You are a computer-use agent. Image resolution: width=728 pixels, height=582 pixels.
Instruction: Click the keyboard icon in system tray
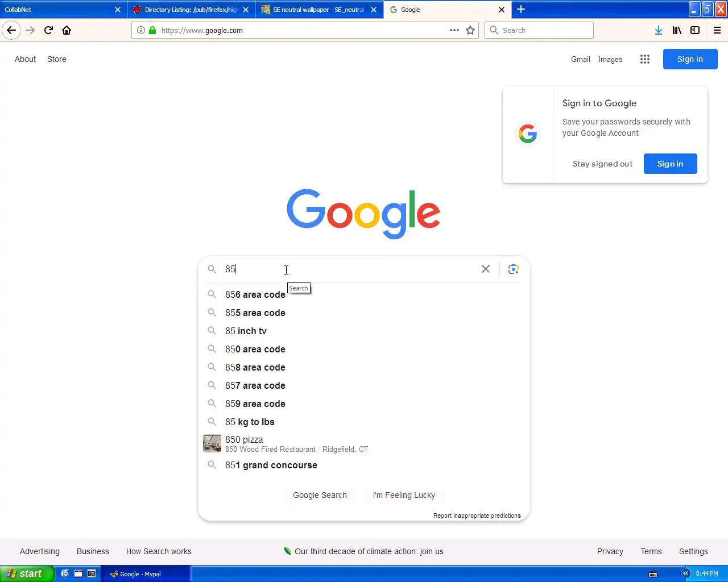pyautogui.click(x=653, y=573)
